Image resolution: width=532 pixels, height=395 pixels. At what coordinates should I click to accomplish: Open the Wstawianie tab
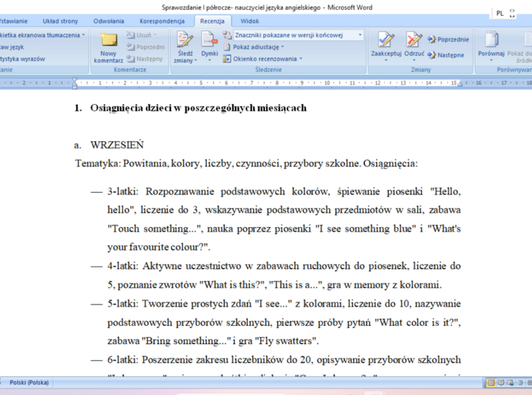tap(14, 21)
